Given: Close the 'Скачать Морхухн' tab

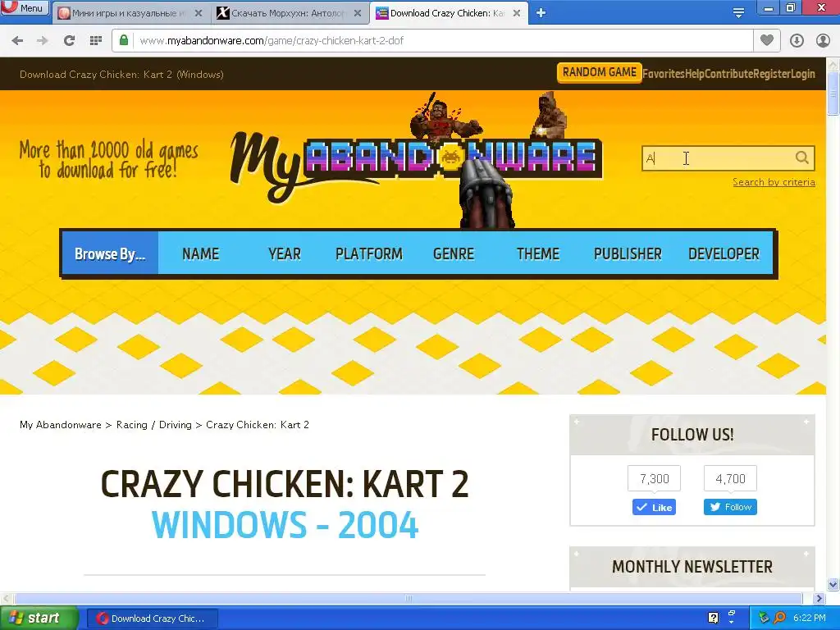Looking at the screenshot, I should (x=358, y=13).
